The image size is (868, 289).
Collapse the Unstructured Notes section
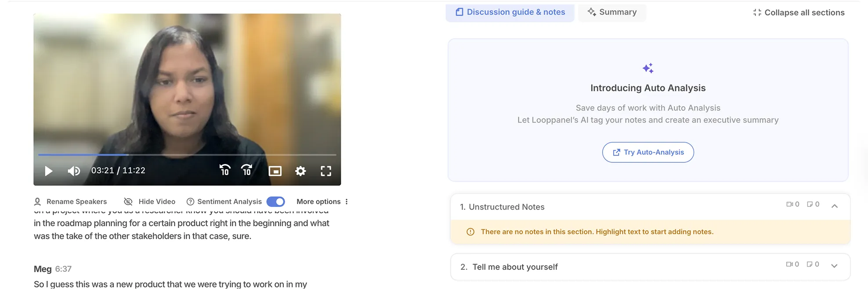835,206
